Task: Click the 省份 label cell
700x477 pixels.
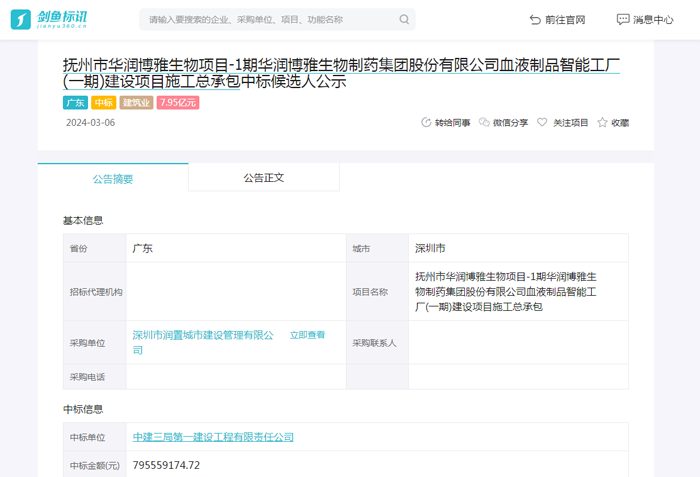Action: [95, 248]
